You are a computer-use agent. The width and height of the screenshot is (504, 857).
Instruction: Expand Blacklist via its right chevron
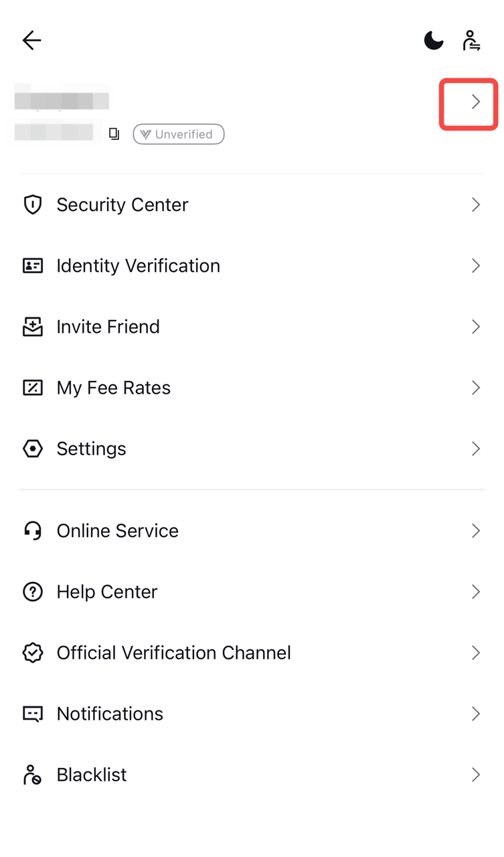pos(476,775)
